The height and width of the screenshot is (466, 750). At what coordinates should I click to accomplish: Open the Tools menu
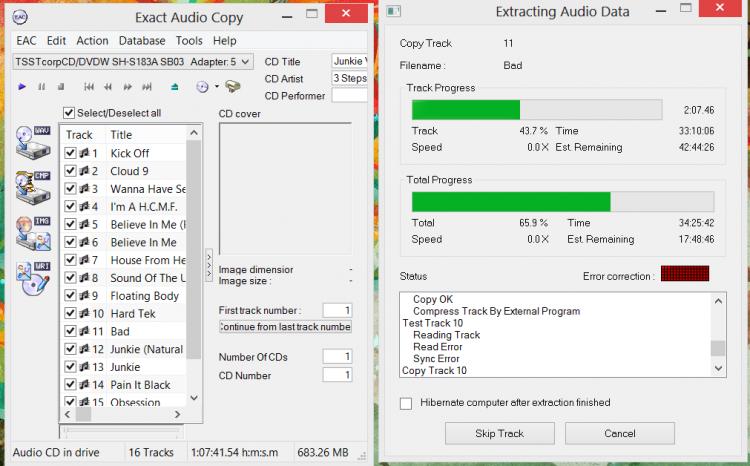tap(189, 41)
